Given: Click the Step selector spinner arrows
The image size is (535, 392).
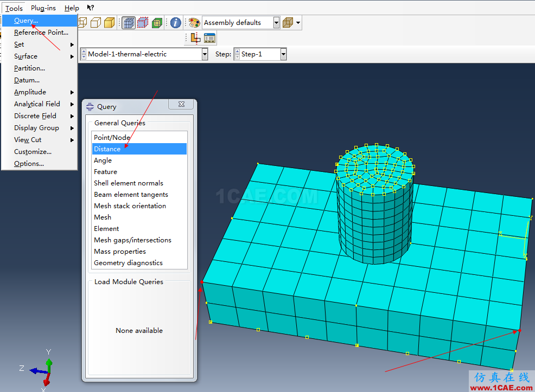Looking at the screenshot, I should 238,54.
